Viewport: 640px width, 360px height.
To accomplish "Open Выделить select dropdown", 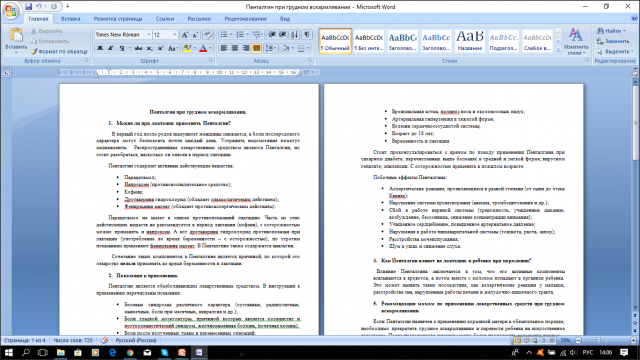I will click(615, 51).
